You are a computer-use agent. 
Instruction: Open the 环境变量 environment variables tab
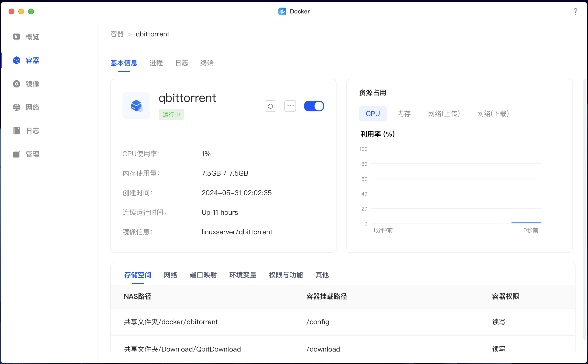(243, 275)
